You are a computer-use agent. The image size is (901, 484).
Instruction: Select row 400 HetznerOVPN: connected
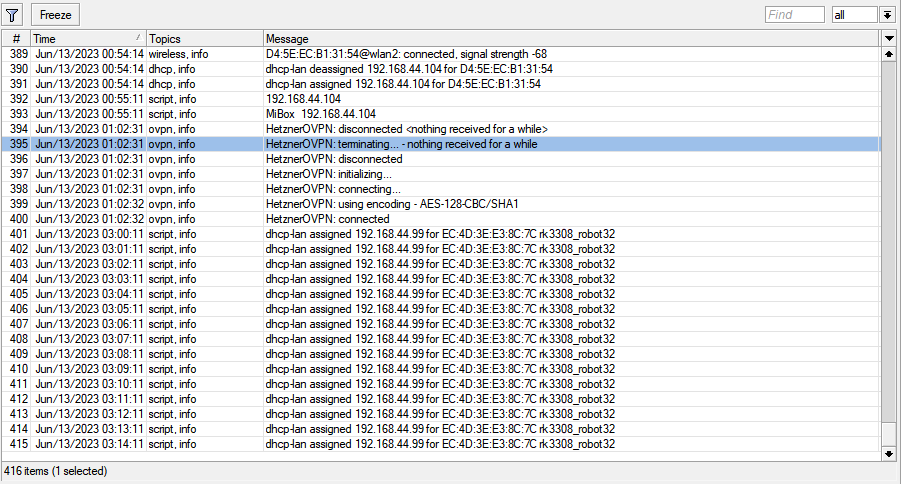pyautogui.click(x=441, y=218)
